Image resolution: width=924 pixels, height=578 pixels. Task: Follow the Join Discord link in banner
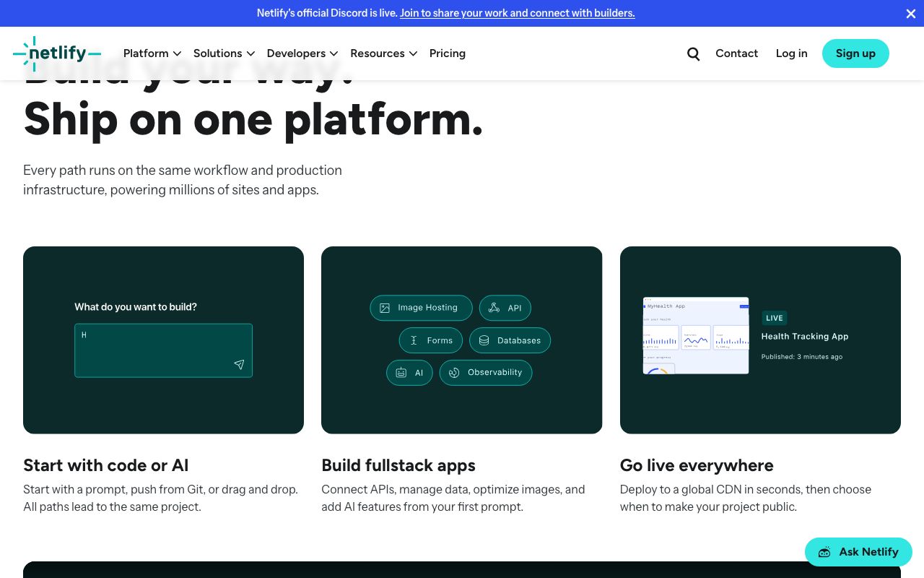[x=518, y=13]
